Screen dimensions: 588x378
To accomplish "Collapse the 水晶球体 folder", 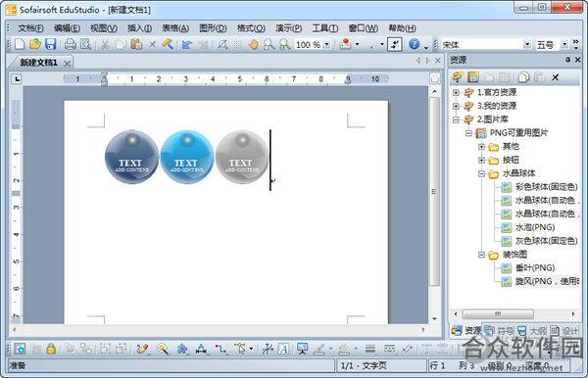I will tap(482, 173).
